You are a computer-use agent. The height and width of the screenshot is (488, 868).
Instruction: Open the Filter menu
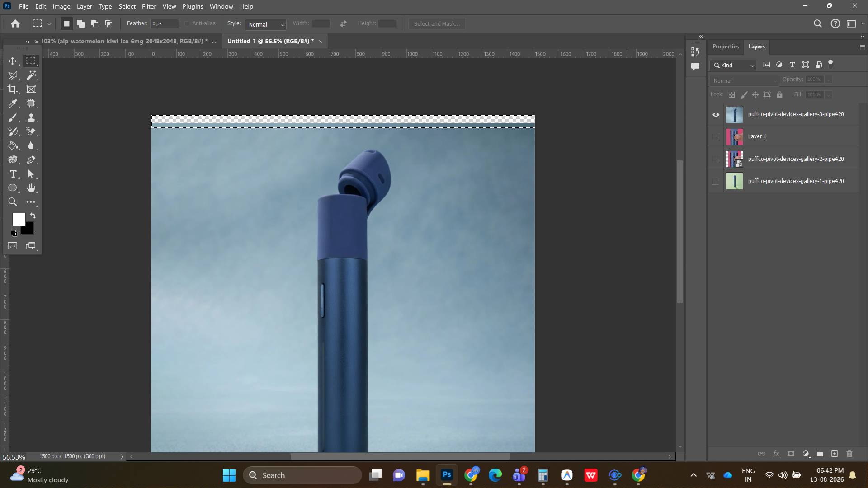click(149, 6)
